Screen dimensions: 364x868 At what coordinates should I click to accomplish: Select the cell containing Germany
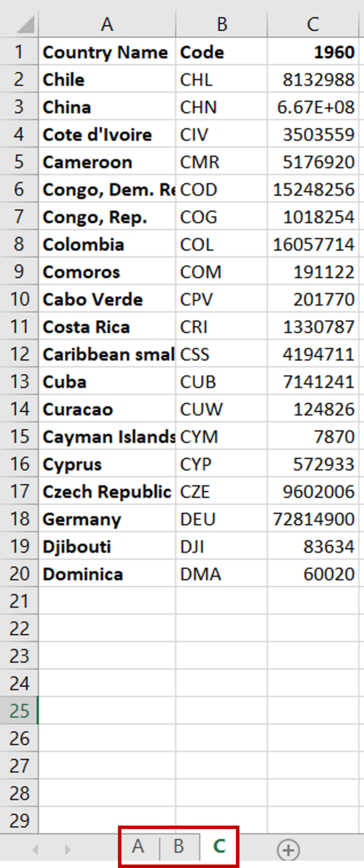(x=107, y=519)
